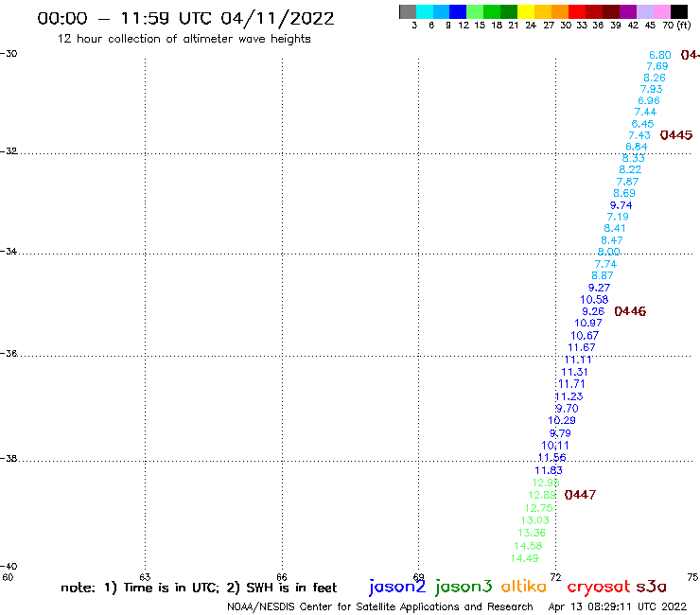Click the wave height value '8.22'

tap(630, 169)
